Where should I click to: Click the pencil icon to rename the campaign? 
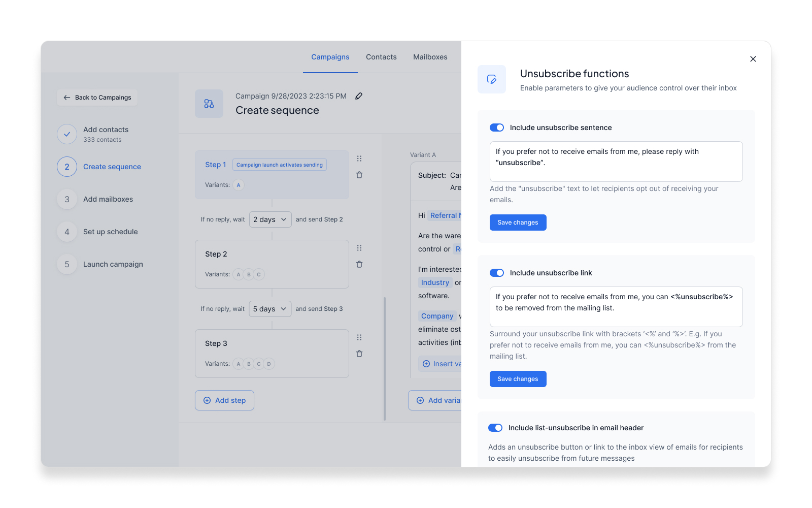click(359, 96)
